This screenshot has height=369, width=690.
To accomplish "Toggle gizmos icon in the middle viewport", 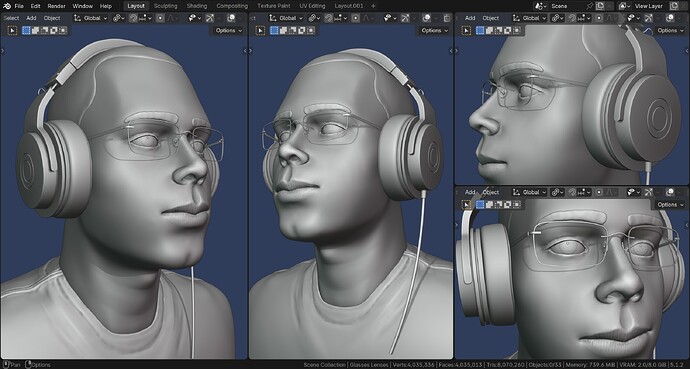I will click(x=405, y=18).
